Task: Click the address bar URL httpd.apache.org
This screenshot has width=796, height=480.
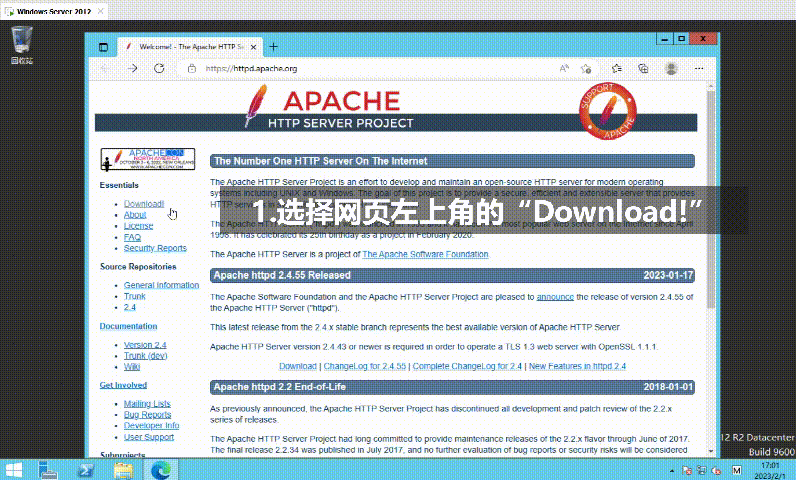Action: 251,68
